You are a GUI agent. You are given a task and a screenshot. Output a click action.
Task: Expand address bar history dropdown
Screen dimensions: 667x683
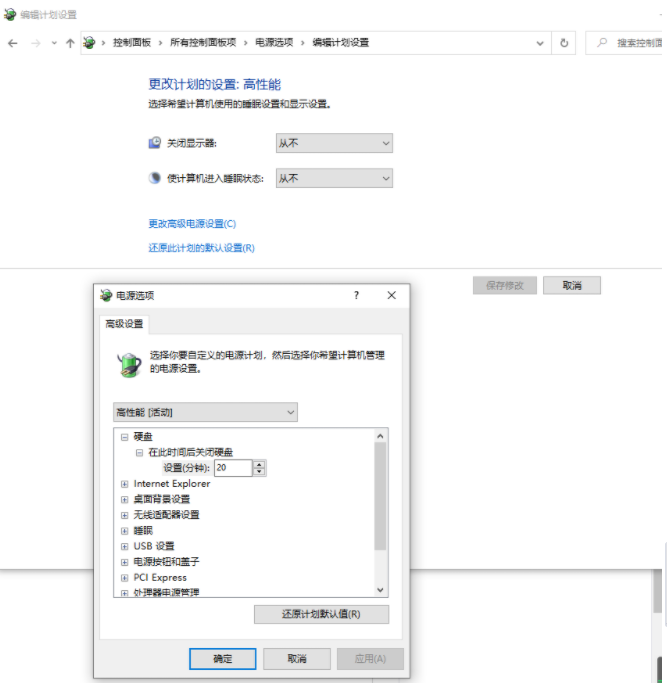[x=540, y=43]
